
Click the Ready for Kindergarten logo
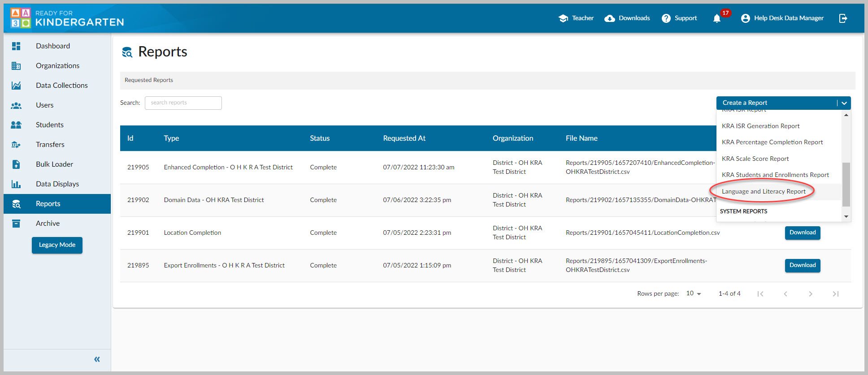coord(67,18)
